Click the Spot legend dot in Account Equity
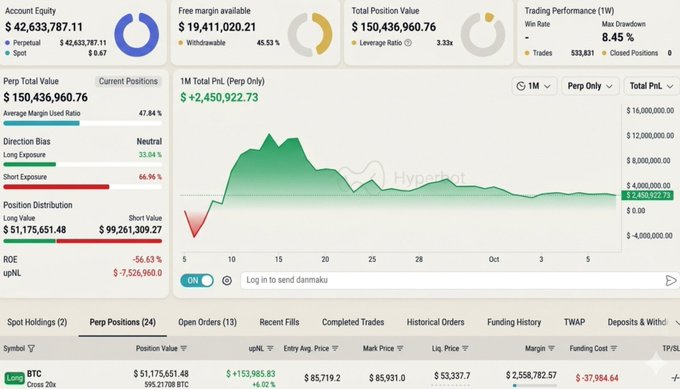The image size is (680, 389). click(7, 53)
